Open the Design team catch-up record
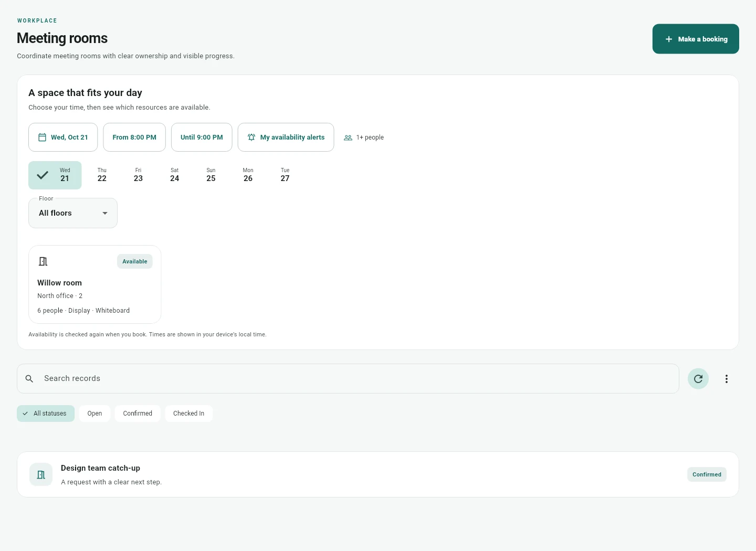 378,474
